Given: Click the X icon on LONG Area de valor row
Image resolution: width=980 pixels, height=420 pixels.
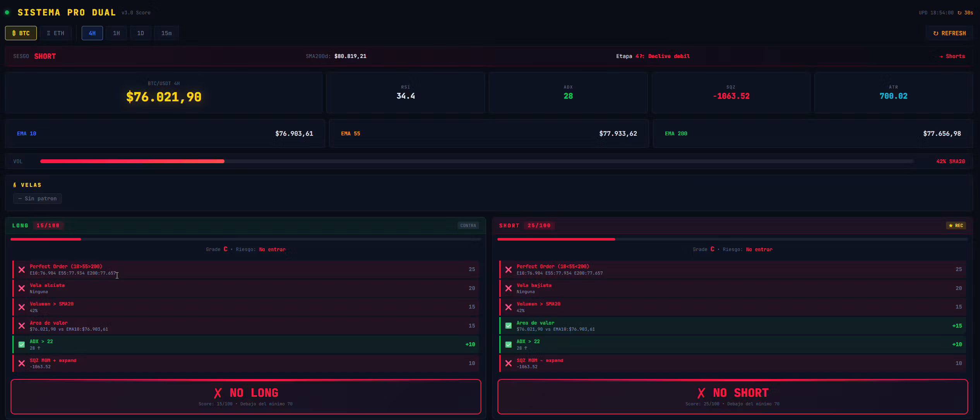Looking at the screenshot, I should [x=22, y=326].
